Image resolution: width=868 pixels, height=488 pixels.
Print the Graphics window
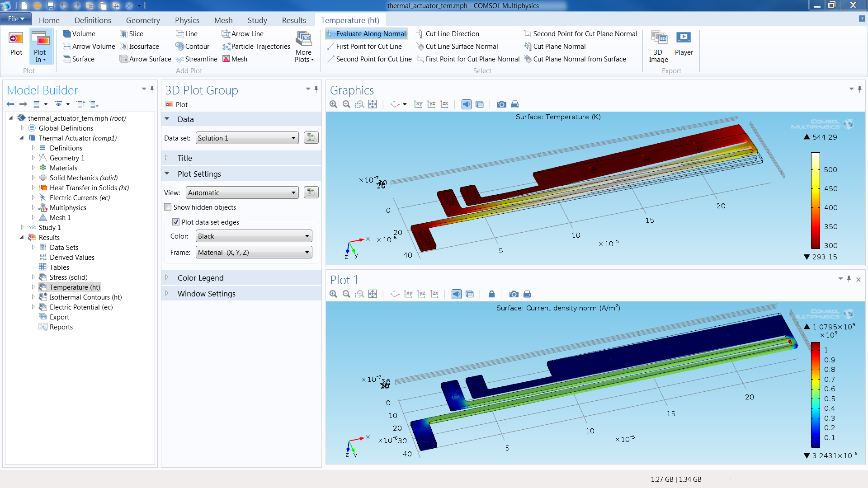click(514, 104)
